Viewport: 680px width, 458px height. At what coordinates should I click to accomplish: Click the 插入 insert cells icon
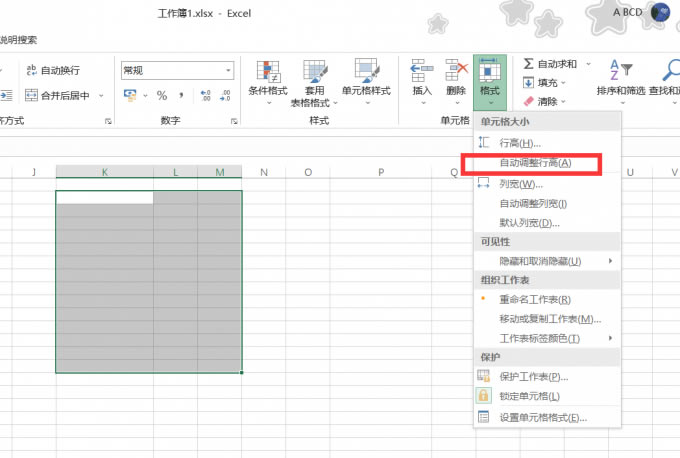click(x=422, y=71)
